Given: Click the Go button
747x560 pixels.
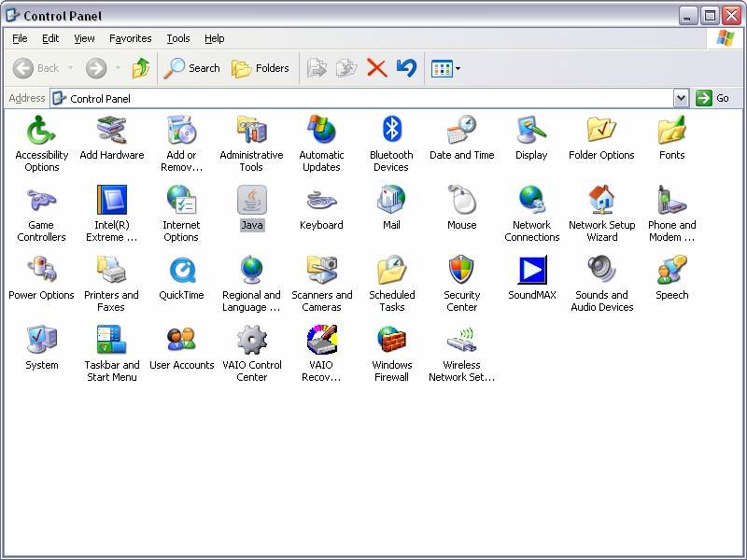Looking at the screenshot, I should pyautogui.click(x=713, y=98).
